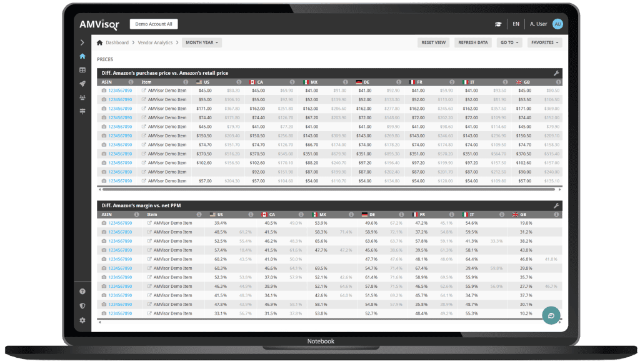
Task: Open the chat bubble button at bottom right
Action: [x=551, y=316]
